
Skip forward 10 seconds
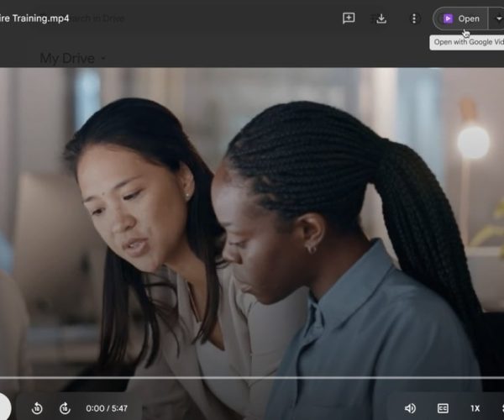pyautogui.click(x=65, y=408)
